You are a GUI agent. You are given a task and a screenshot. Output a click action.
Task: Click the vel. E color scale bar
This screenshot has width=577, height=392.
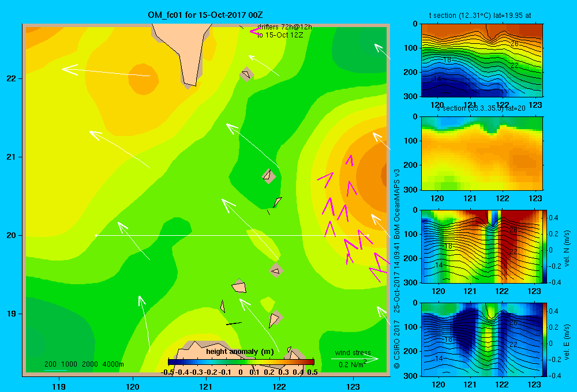[545, 339]
